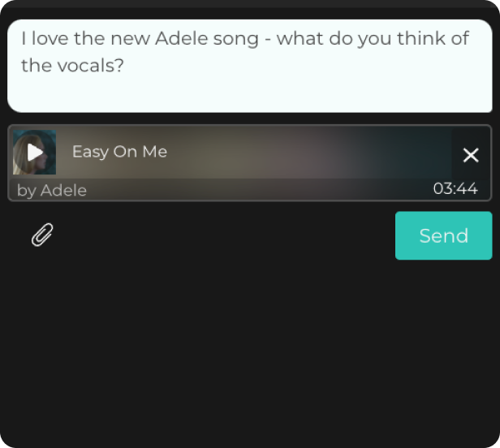This screenshot has height=448, width=500.
Task: Remove the attached song with the X
Action: (471, 155)
